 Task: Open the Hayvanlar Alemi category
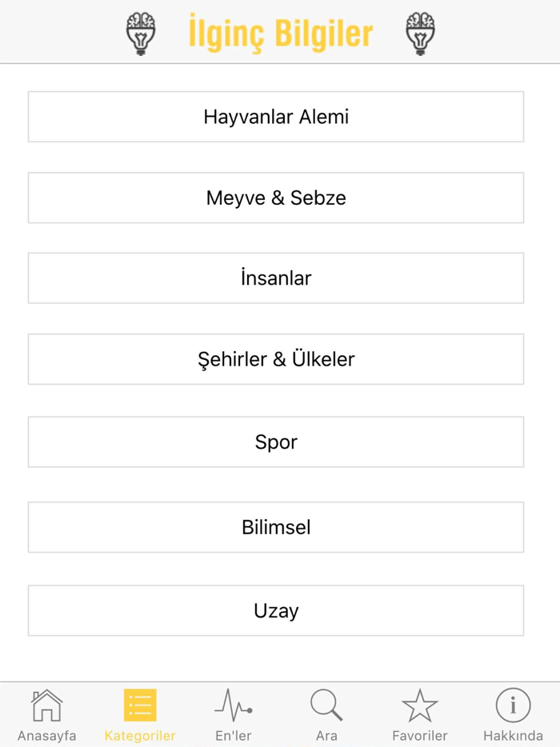point(276,117)
